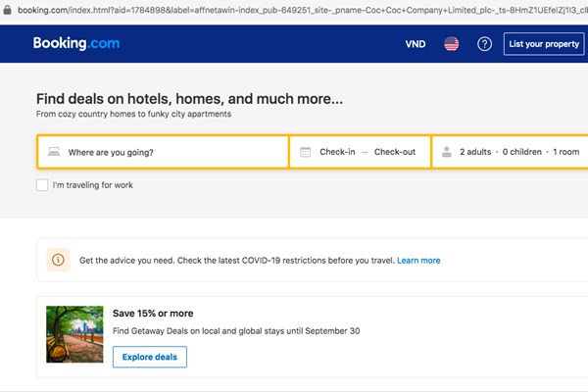The image size is (588, 392).
Task: Focus the Where are you going field
Action: tap(163, 152)
